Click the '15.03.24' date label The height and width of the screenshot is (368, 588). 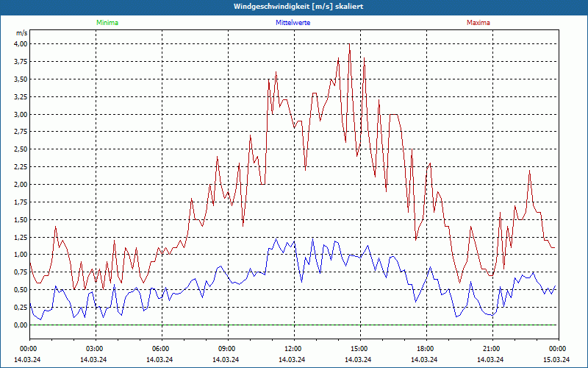tap(556, 359)
